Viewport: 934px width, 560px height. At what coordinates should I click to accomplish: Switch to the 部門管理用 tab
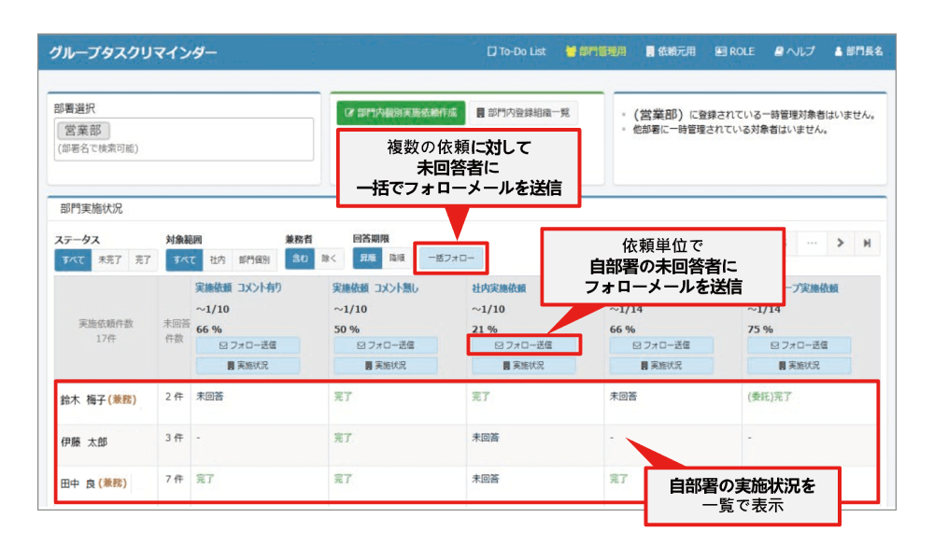click(x=591, y=51)
